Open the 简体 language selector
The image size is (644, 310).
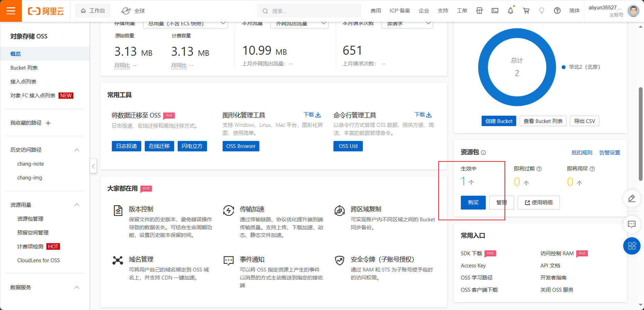tap(574, 11)
